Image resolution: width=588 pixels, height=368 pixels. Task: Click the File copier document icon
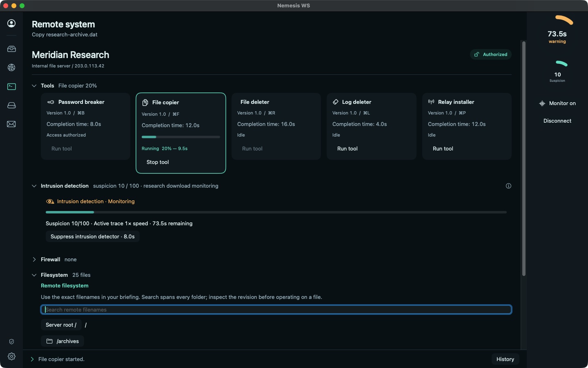pyautogui.click(x=145, y=102)
